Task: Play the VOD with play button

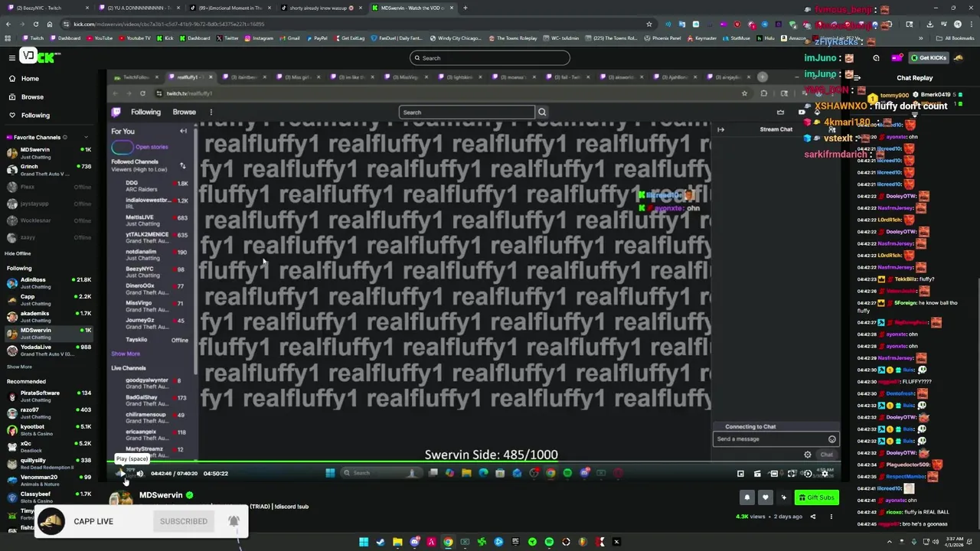Action: tap(122, 474)
